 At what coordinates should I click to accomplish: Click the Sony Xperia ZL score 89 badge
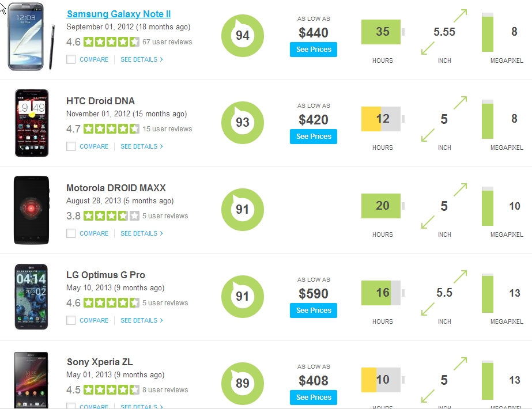click(243, 383)
